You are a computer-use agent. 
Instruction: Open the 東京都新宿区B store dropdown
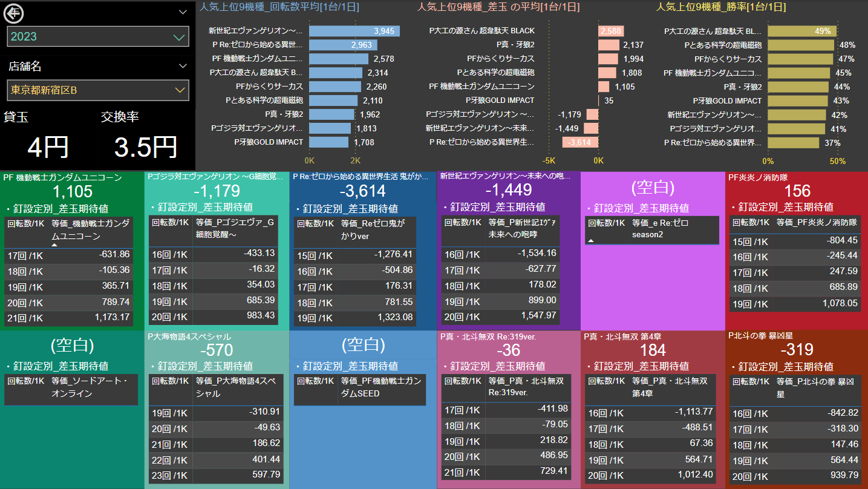[x=98, y=90]
